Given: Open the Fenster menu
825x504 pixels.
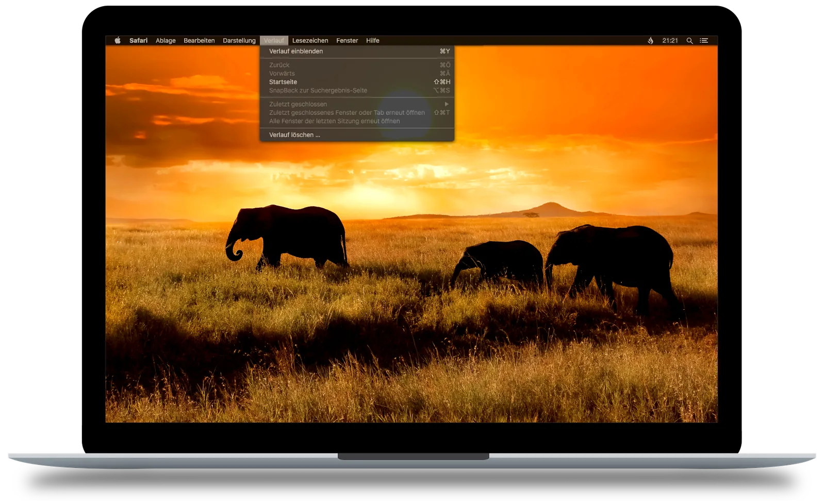Looking at the screenshot, I should [x=347, y=40].
